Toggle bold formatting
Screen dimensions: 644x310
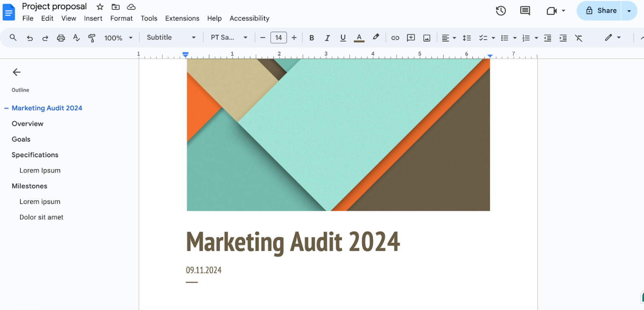312,37
